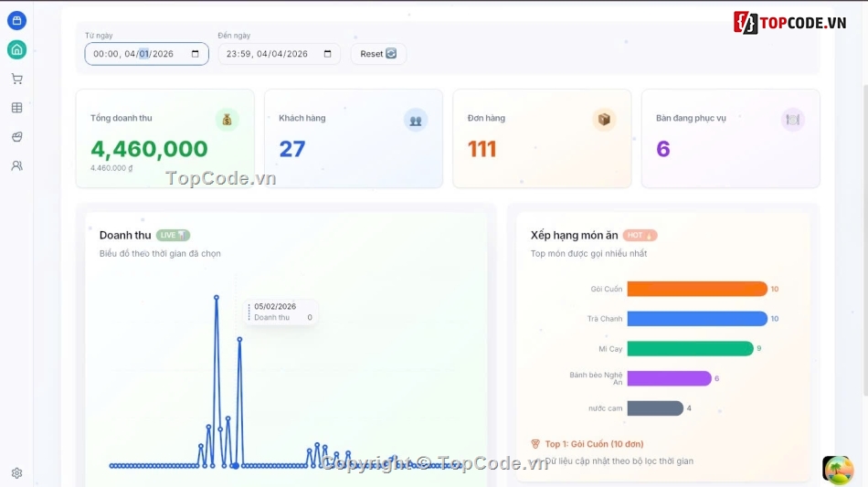Click the 'Bánh bèo Nghệ An' label
The image size is (868, 487).
pos(597,378)
